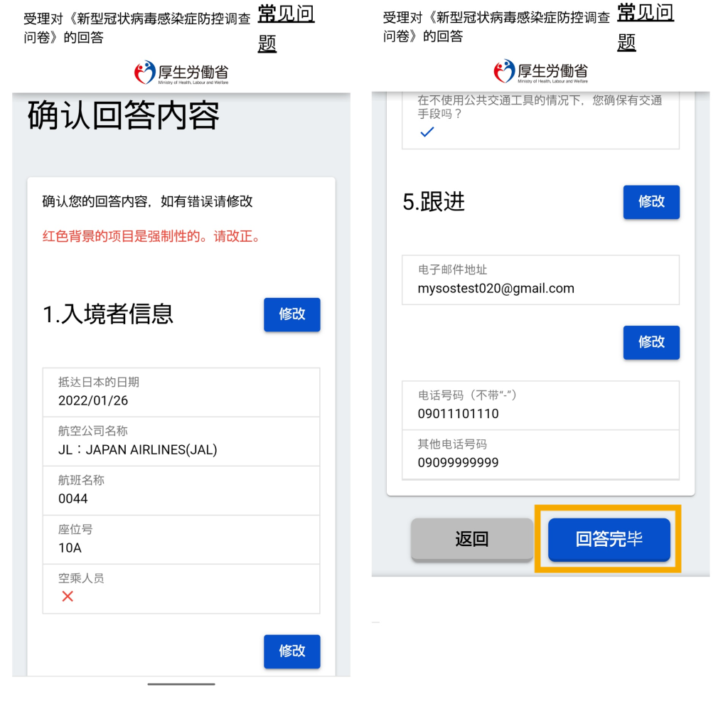The height and width of the screenshot is (704, 728).
Task: Click 修改 button beside 1.入境者信息
Action: (x=292, y=314)
